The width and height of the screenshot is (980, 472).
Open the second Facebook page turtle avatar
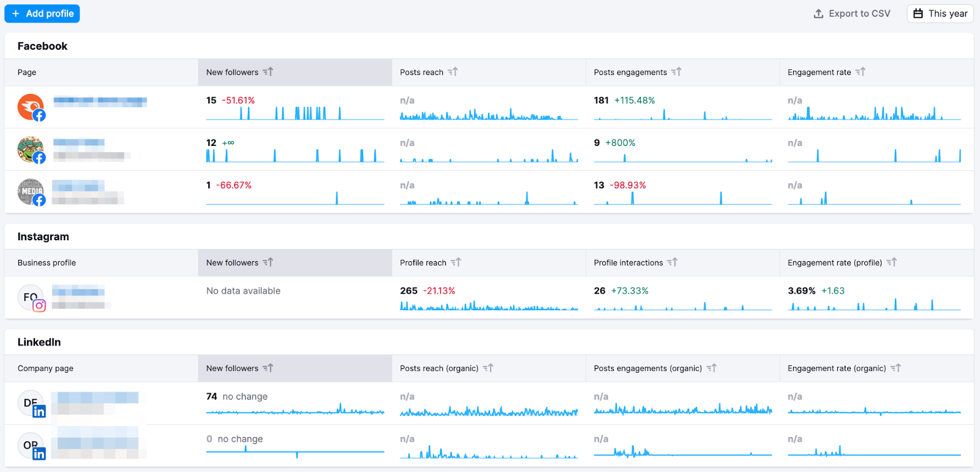click(31, 150)
